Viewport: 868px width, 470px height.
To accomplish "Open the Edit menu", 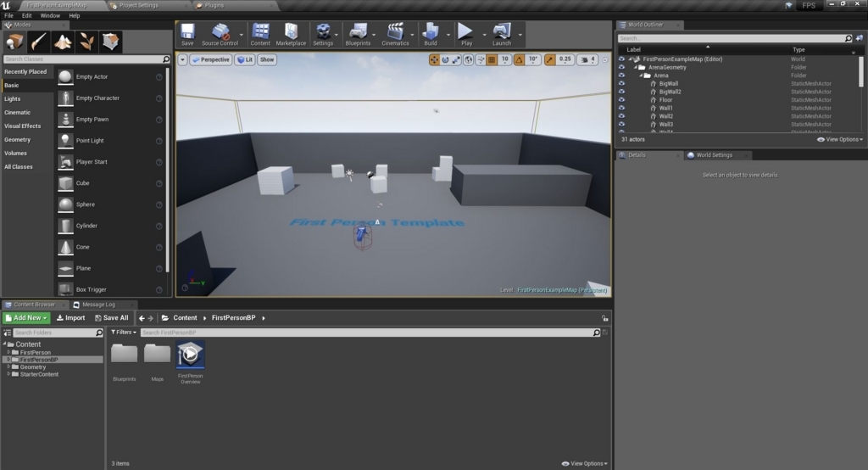I will (26, 15).
